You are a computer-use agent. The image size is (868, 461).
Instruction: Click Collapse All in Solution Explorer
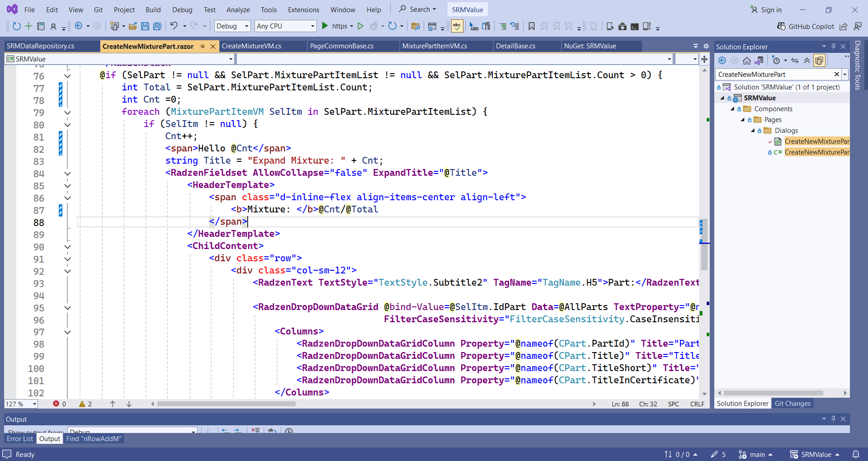[807, 60]
